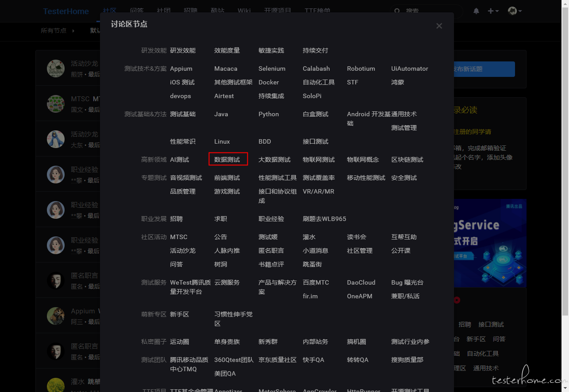Select the 数据测试 node
The height and width of the screenshot is (392, 569).
click(227, 160)
